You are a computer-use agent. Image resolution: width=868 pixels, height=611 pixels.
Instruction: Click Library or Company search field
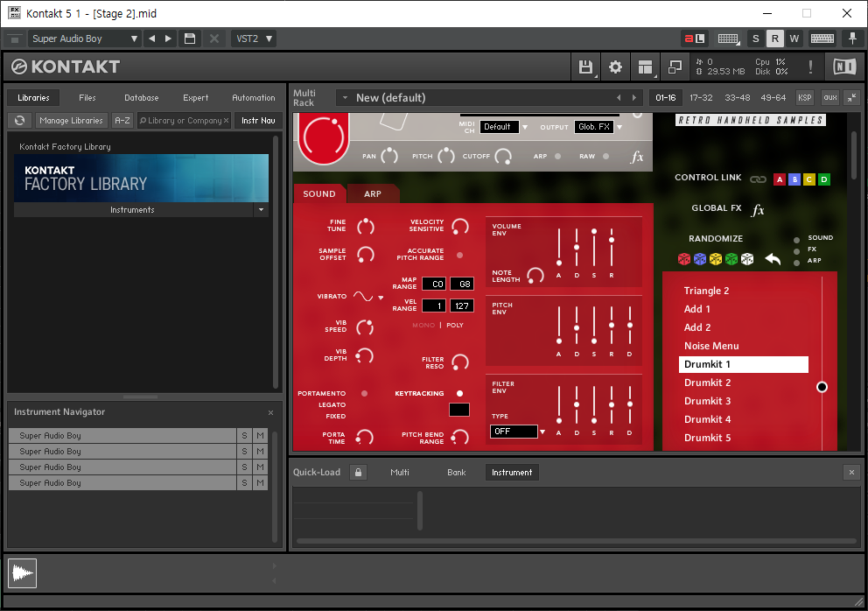185,120
